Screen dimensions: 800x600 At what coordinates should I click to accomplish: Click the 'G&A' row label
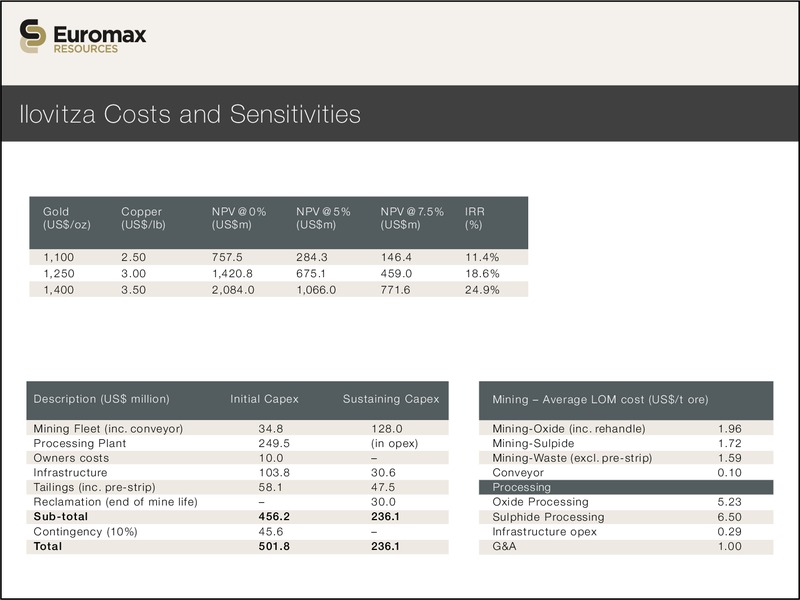[504, 546]
